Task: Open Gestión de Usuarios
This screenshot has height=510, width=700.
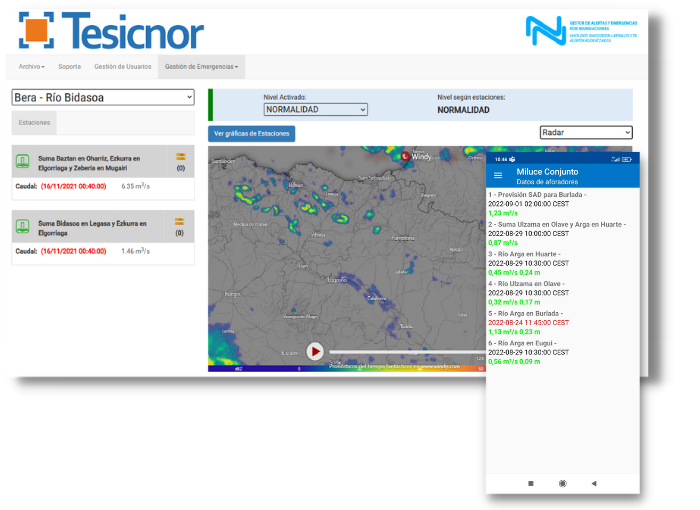Action: tap(123, 67)
